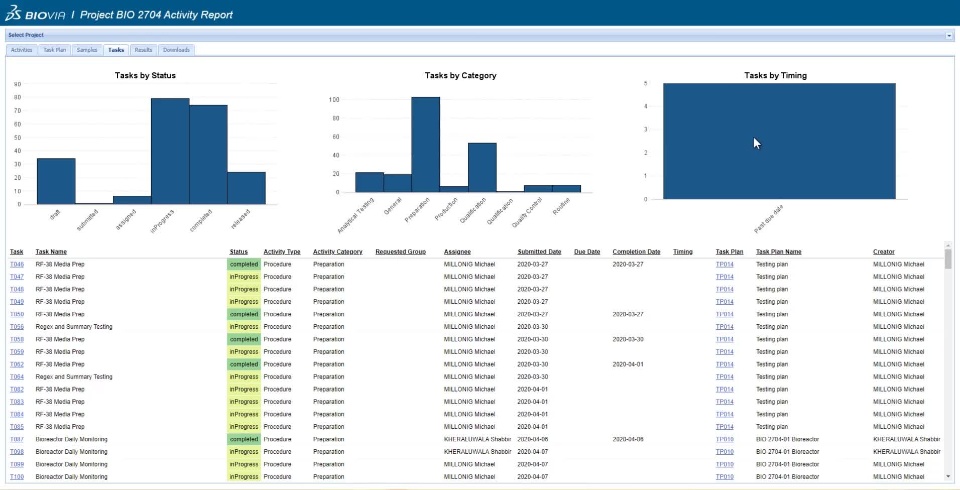
Task: Open TP010 task plan link in T100 row
Action: (724, 477)
